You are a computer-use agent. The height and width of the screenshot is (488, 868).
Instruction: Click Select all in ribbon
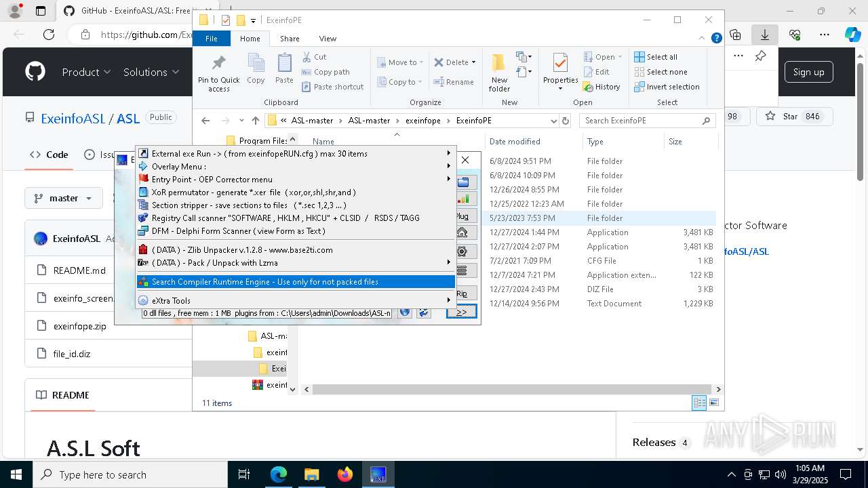point(656,57)
